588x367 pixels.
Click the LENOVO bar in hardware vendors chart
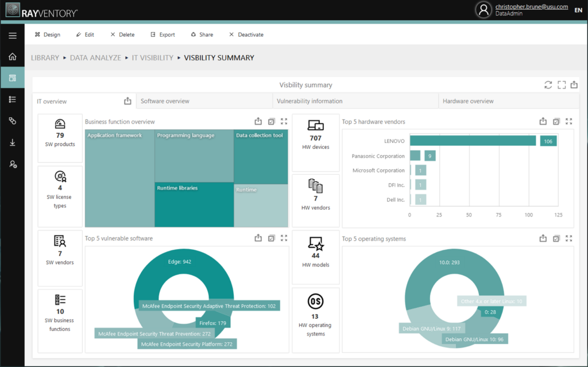(x=473, y=141)
